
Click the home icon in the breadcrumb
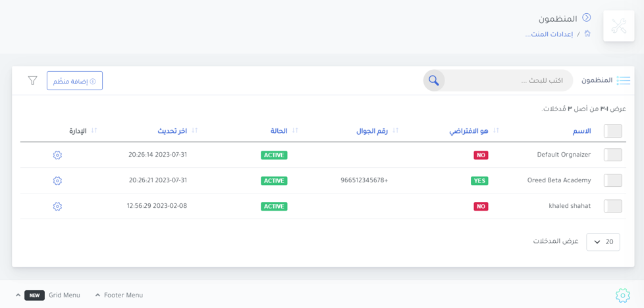pyautogui.click(x=587, y=34)
